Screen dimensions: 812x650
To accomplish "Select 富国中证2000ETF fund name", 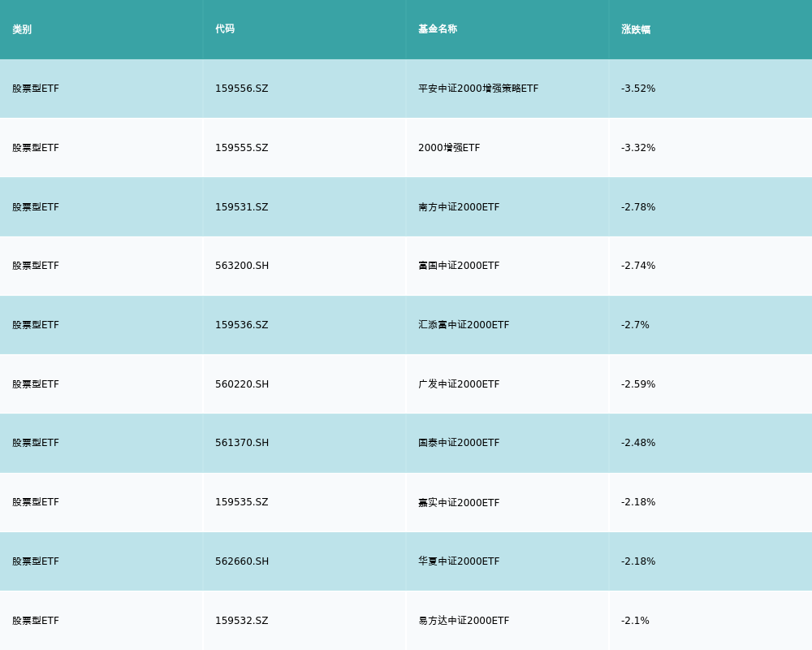I will 459,266.
